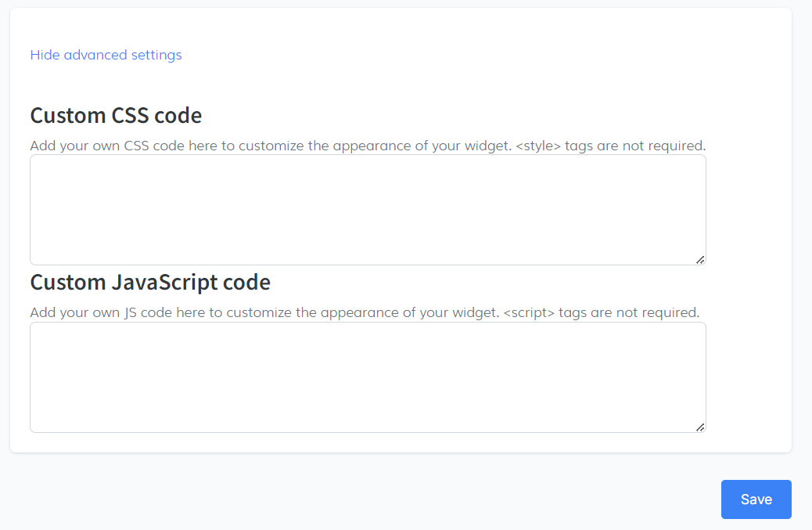Focus the Custom JavaScript code text area
Screen dimensions: 812x530
coord(368,377)
